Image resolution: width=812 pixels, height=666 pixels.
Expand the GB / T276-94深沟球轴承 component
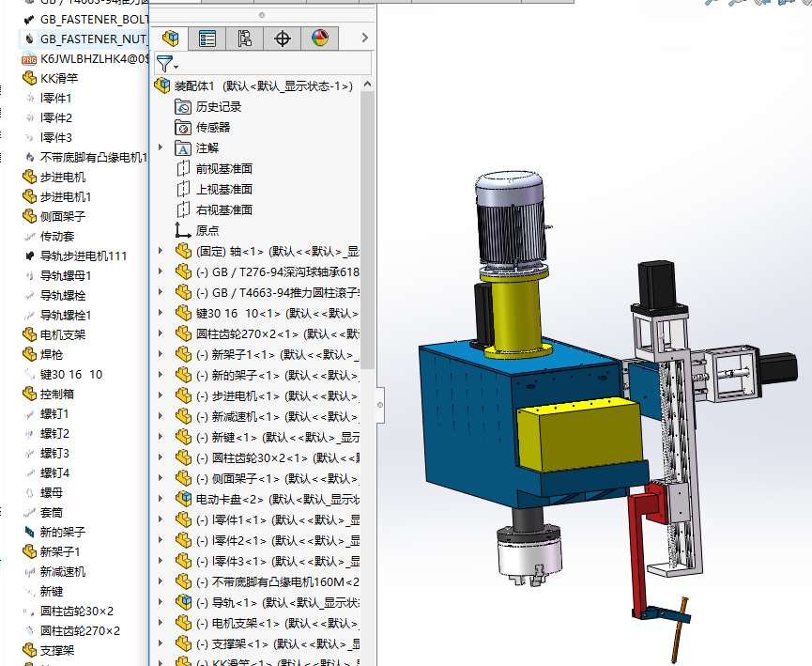point(161,271)
